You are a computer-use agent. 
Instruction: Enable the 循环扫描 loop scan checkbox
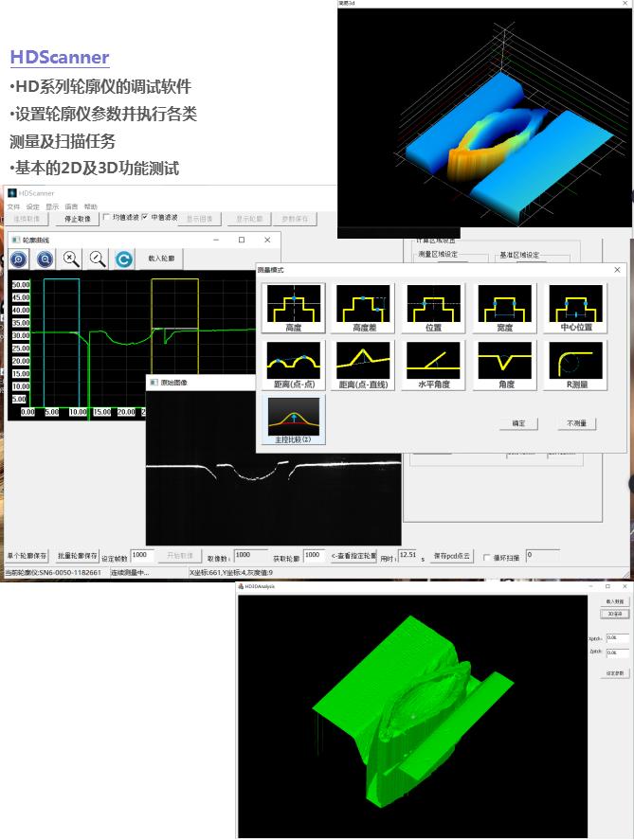pos(486,558)
